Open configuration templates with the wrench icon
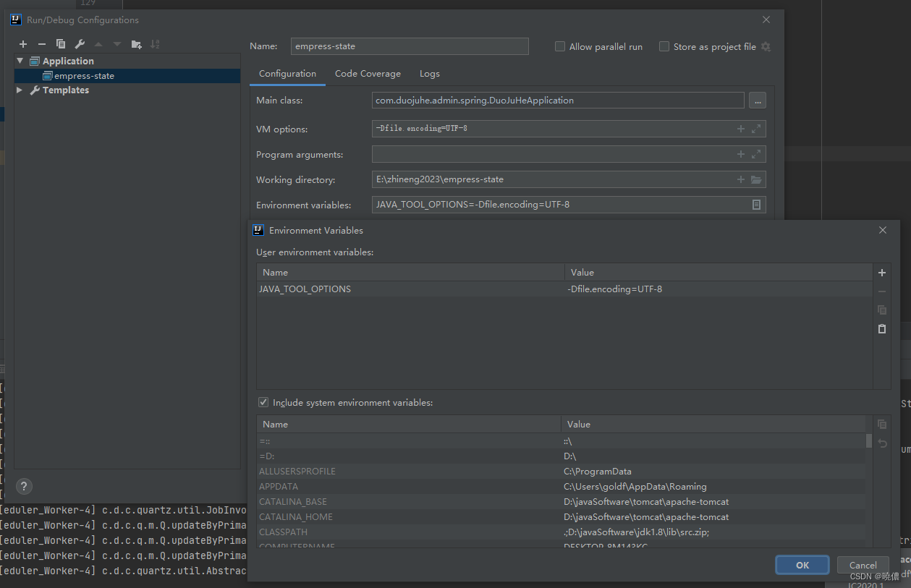This screenshot has width=911, height=588. point(79,43)
